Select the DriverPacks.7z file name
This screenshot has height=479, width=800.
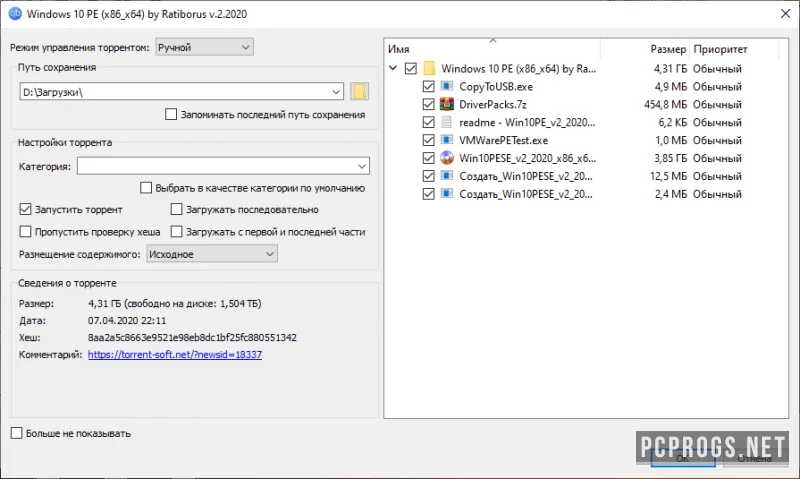493,104
